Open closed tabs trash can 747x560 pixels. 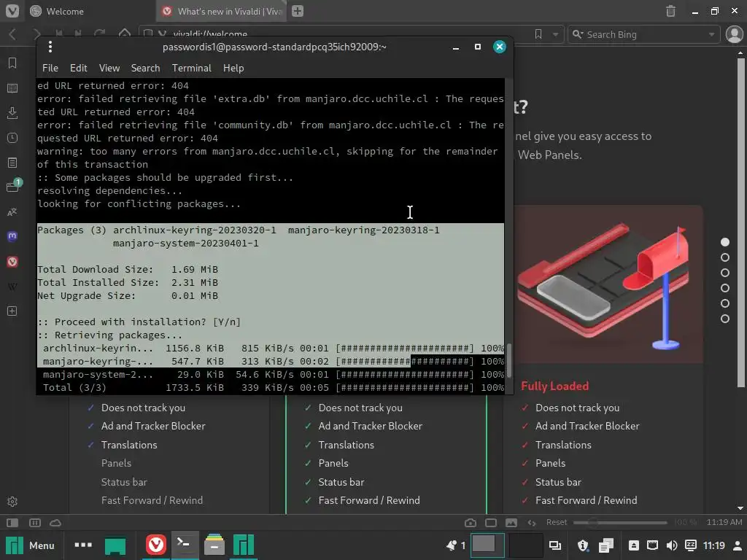tap(670, 11)
